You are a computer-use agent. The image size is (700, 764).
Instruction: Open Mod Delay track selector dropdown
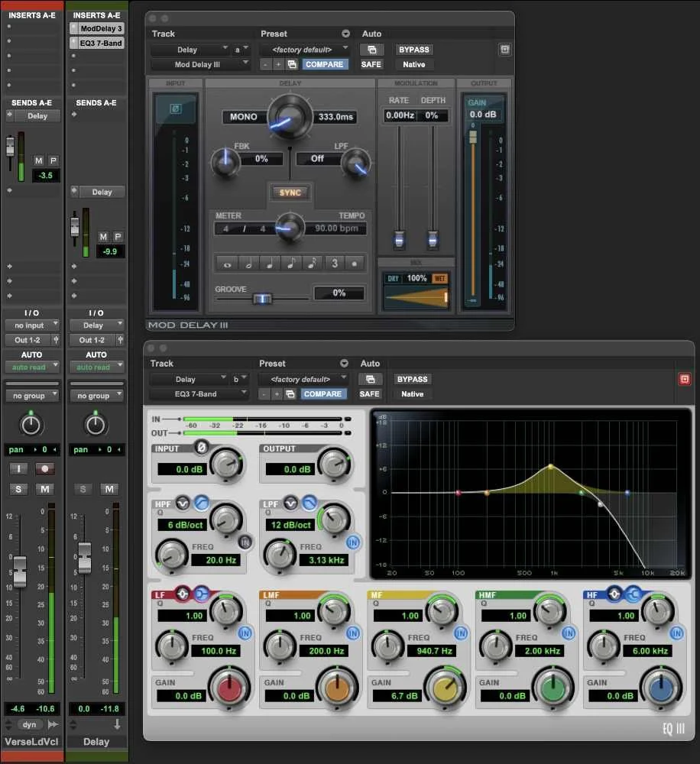tap(190, 50)
